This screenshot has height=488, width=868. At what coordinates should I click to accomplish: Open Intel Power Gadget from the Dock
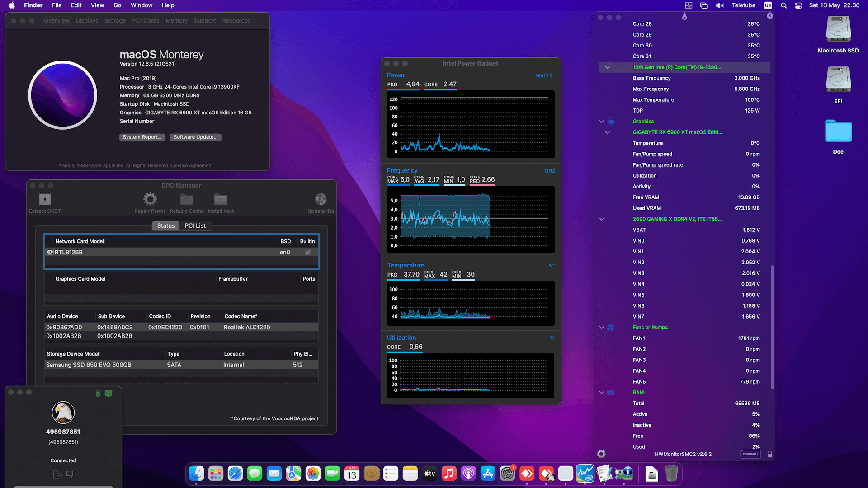click(585, 474)
